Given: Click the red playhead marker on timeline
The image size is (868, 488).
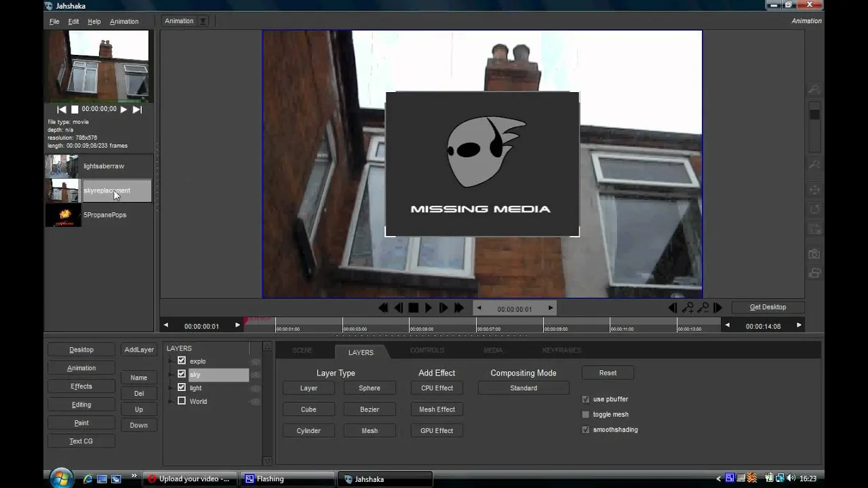Looking at the screenshot, I should click(245, 321).
